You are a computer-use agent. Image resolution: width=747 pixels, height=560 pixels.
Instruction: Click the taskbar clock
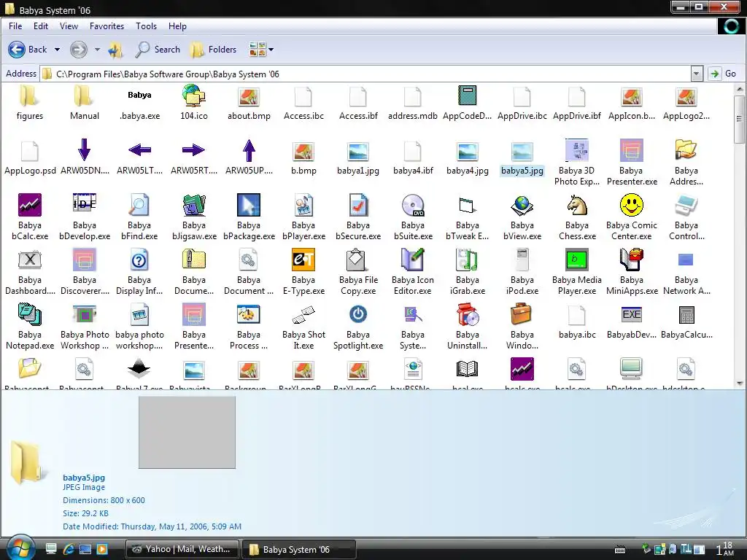[x=725, y=548]
